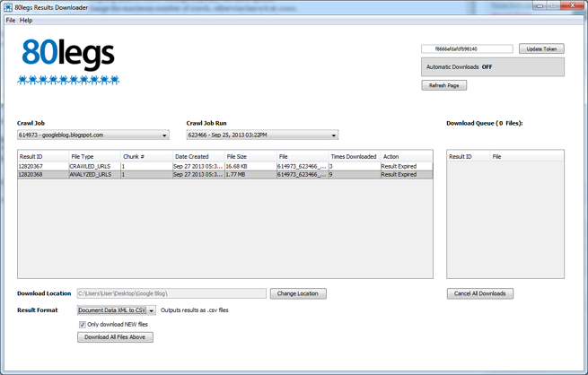Click the Cancel All Downloads button
The height and width of the screenshot is (375, 588).
coord(480,293)
